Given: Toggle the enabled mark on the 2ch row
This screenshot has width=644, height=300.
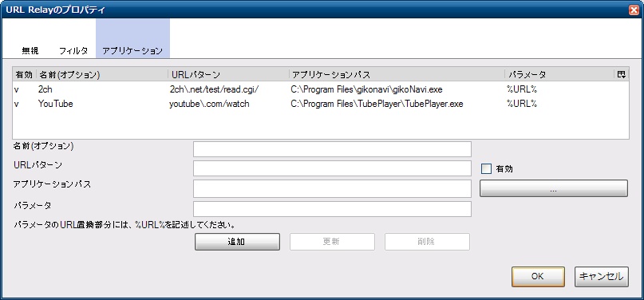Looking at the screenshot, I should click(x=17, y=89).
